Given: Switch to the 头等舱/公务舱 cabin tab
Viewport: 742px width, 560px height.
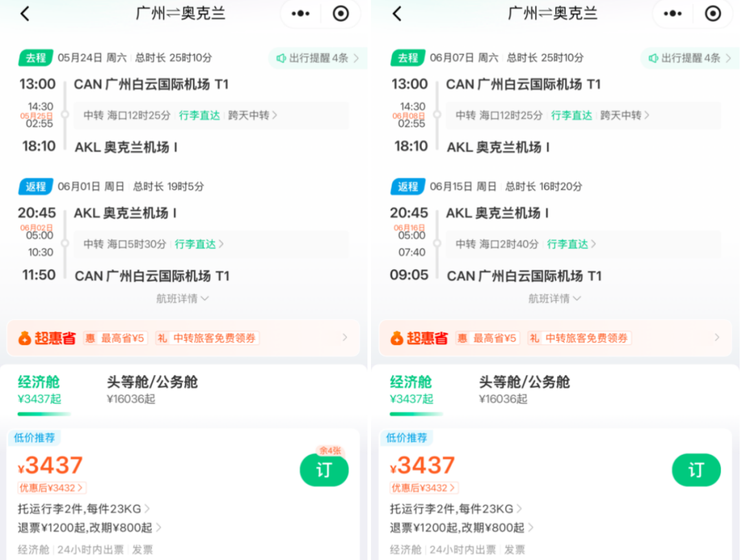Looking at the screenshot, I should pos(153,390).
